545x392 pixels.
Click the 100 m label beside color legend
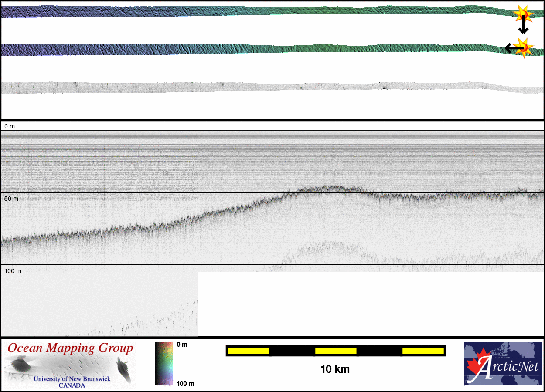(185, 383)
